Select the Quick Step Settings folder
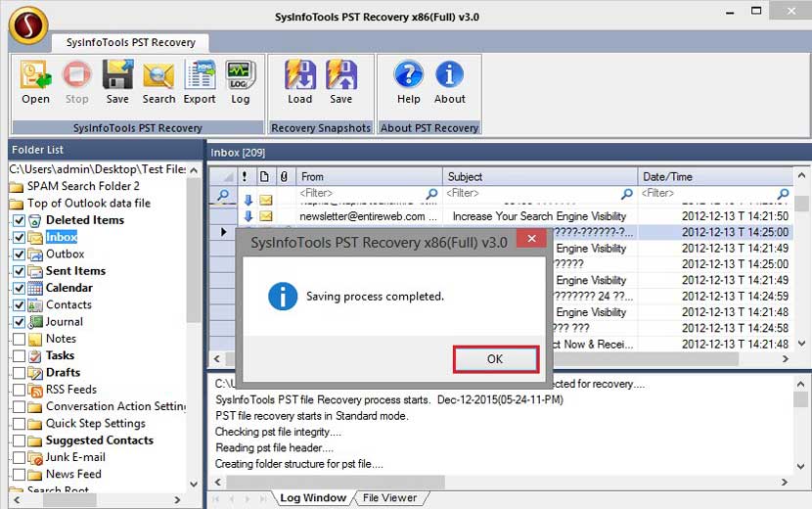This screenshot has width=812, height=509. [x=95, y=424]
